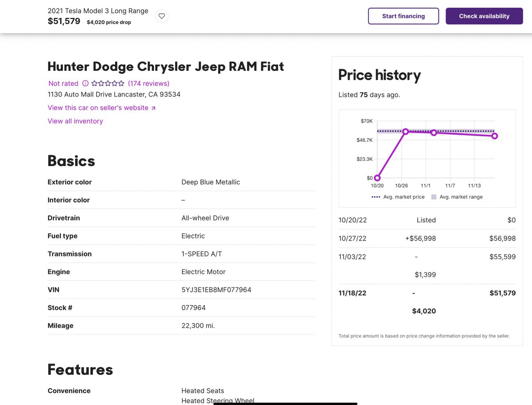This screenshot has width=532, height=405.
Task: Click the +$56,998 price change entry
Action: point(421,238)
